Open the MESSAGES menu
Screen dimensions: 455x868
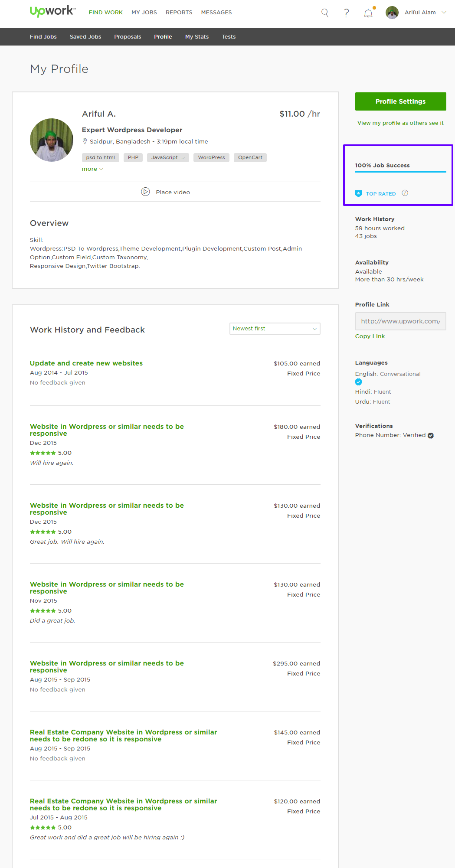216,13
